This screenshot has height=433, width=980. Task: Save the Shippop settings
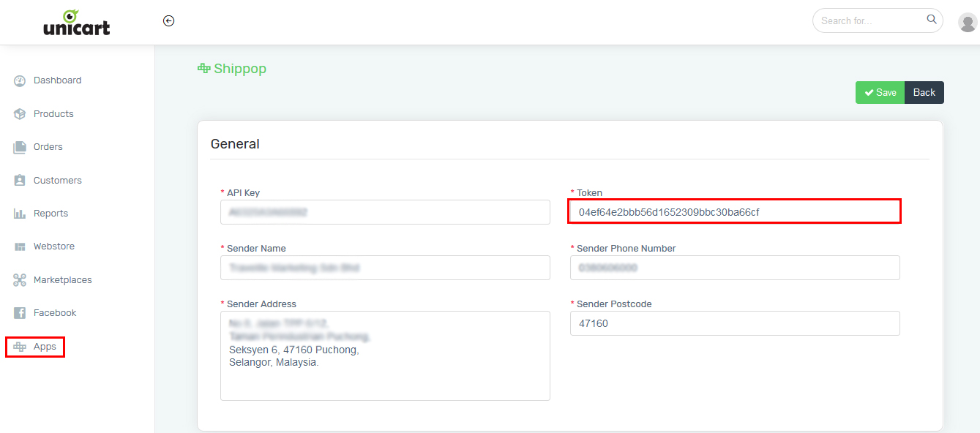(x=880, y=92)
